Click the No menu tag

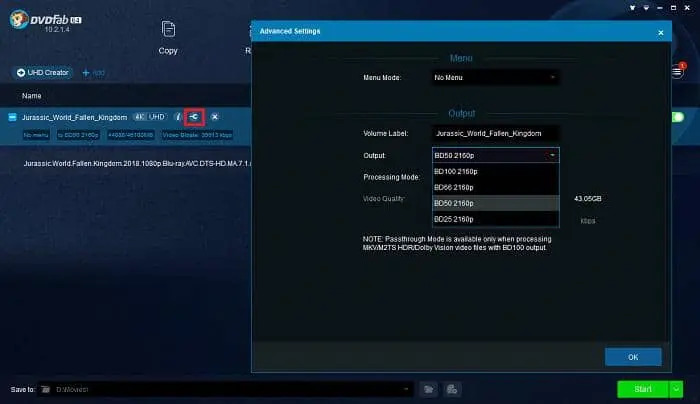pyautogui.click(x=36, y=135)
